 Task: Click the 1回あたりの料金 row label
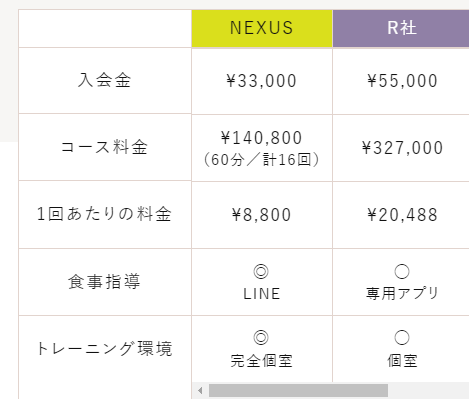coord(104,214)
